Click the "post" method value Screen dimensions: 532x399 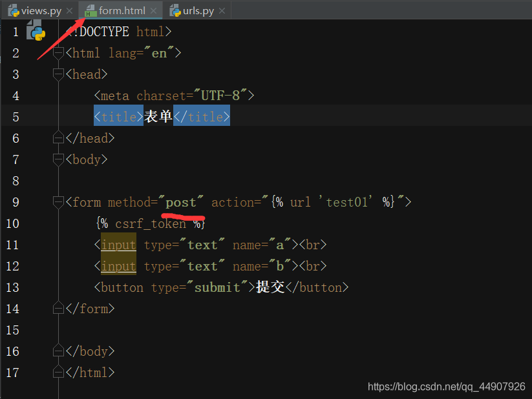181,203
